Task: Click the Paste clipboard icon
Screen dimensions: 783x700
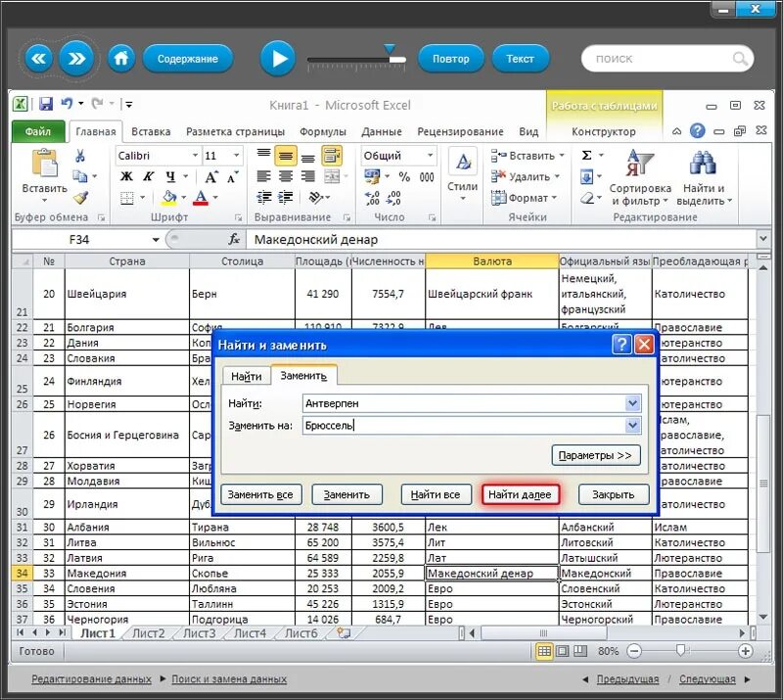Action: point(44,163)
